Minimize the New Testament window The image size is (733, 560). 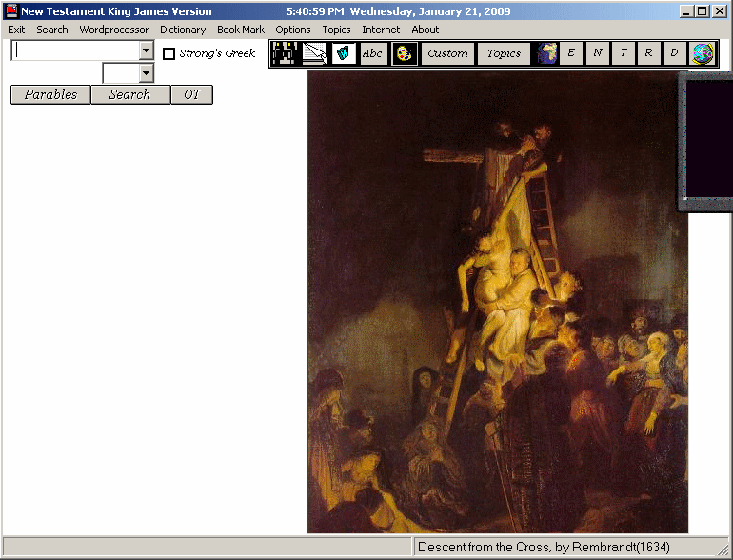[686, 11]
